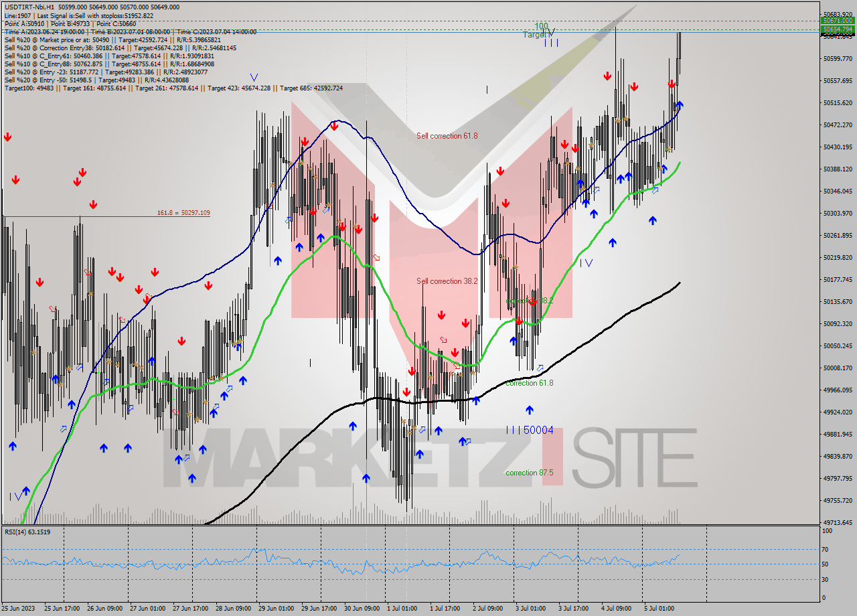Select price axis value 50092.320
This screenshot has height=616, width=857.
838,324
